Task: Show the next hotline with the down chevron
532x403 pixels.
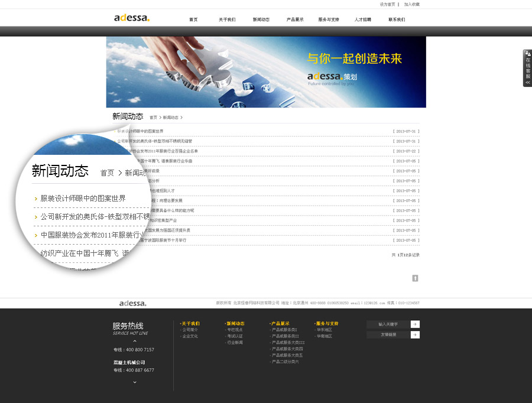Action: coord(135,382)
